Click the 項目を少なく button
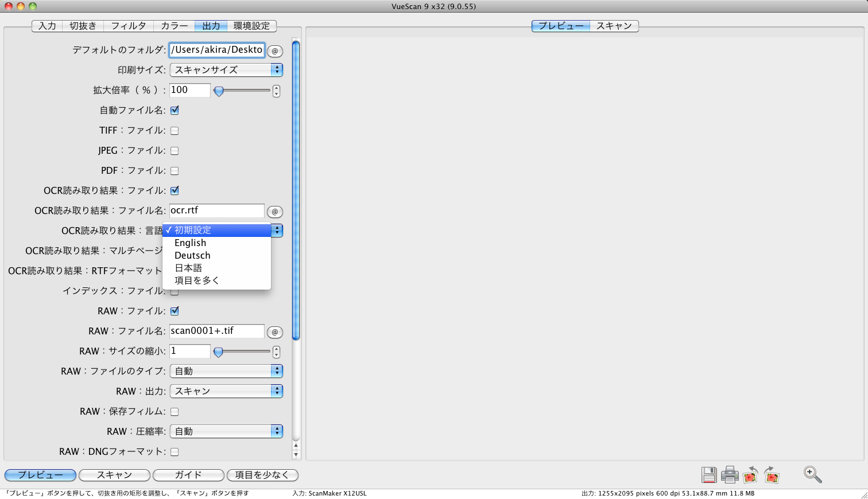This screenshot has width=868, height=499. (x=262, y=475)
